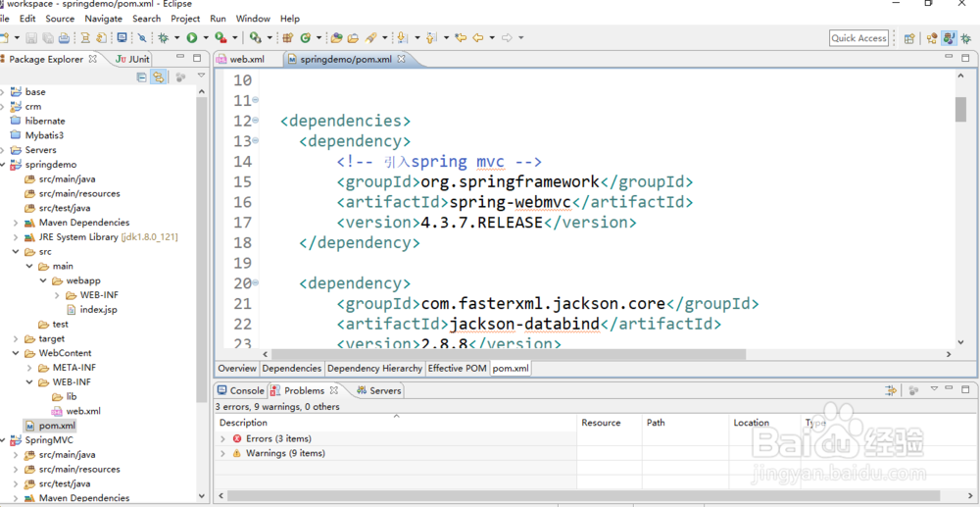This screenshot has height=507, width=980.
Task: Close the springdemo/pom.xml editor tab
Action: (402, 59)
